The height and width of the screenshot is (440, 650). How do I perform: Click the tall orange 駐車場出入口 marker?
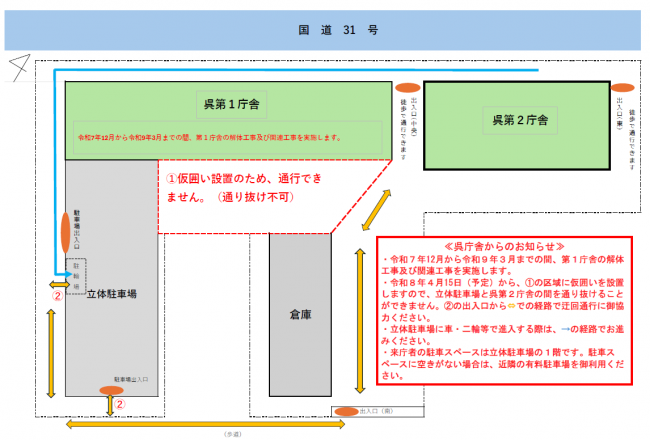(x=66, y=231)
